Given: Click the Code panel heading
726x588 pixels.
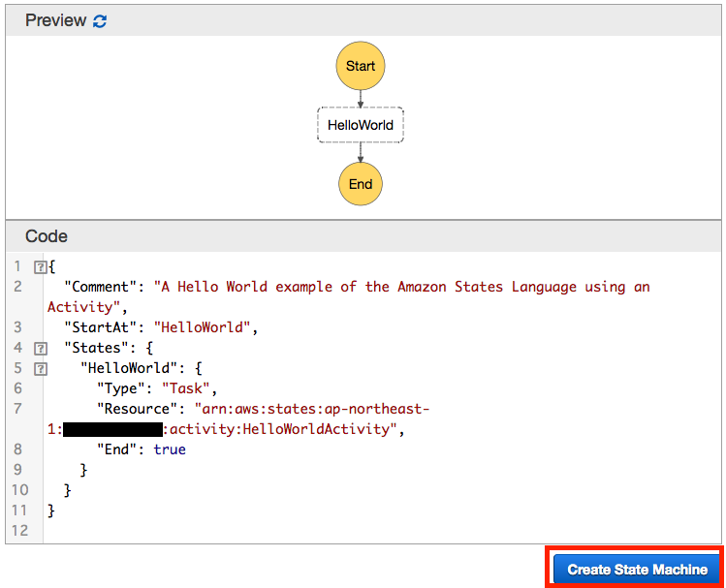Looking at the screenshot, I should 47,236.
